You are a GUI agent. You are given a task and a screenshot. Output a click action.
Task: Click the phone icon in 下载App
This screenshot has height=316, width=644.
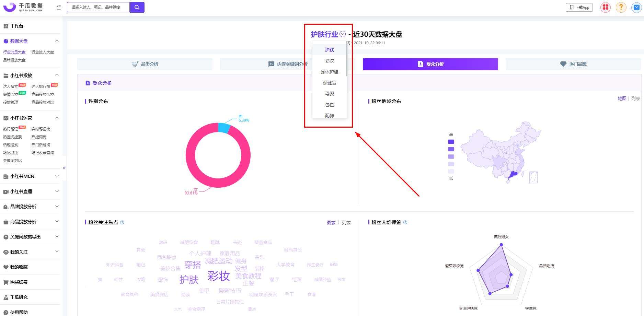click(x=572, y=7)
